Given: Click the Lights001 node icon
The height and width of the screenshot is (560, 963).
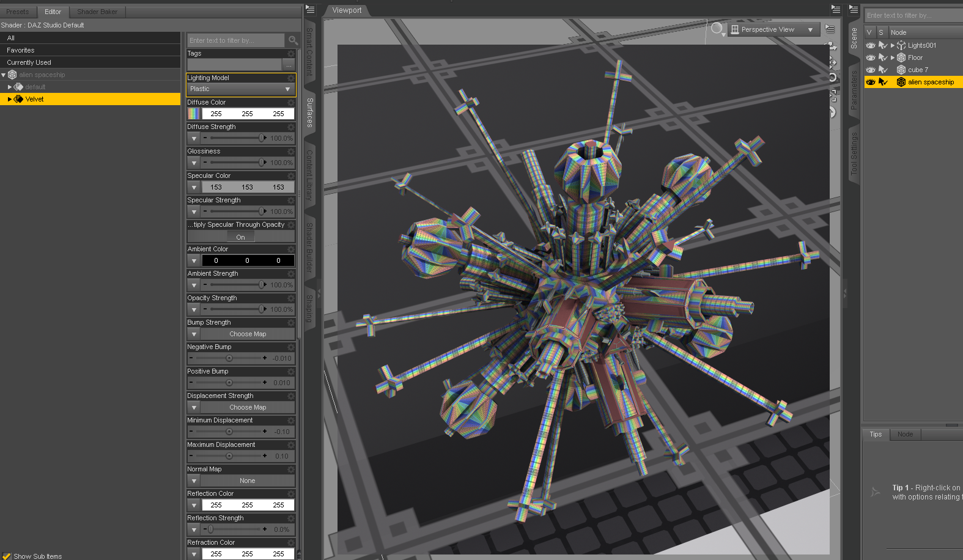Looking at the screenshot, I should [901, 45].
